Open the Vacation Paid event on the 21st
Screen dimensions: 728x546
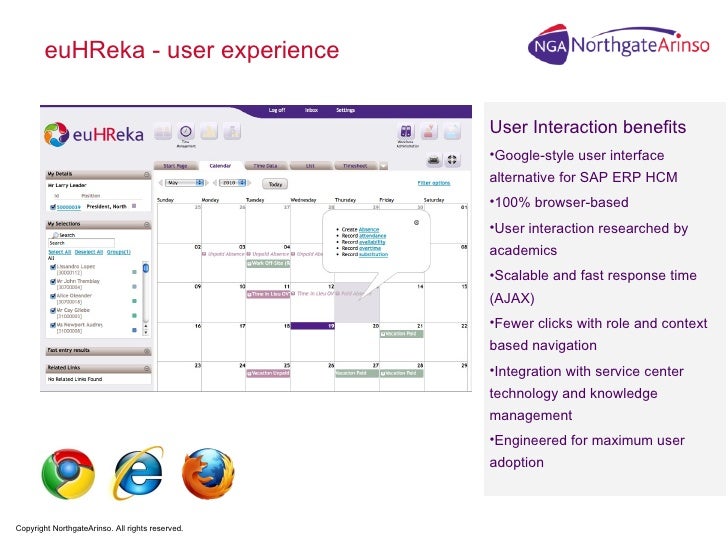[401, 333]
